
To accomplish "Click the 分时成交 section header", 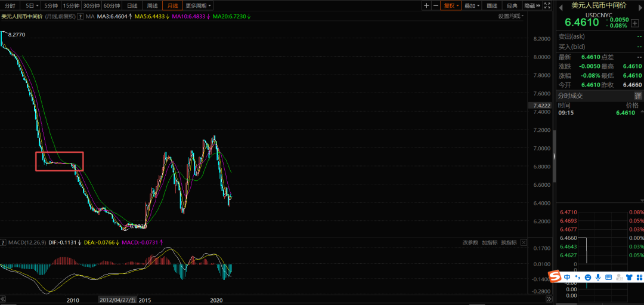I will [x=570, y=95].
